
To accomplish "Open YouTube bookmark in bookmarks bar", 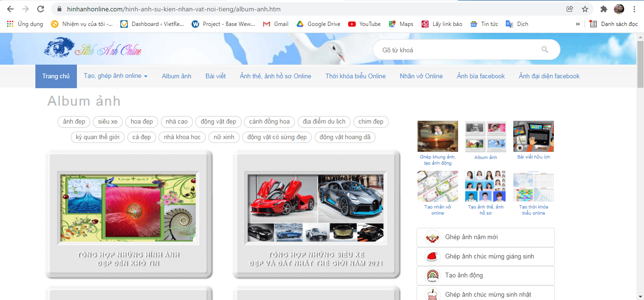I will [x=364, y=24].
